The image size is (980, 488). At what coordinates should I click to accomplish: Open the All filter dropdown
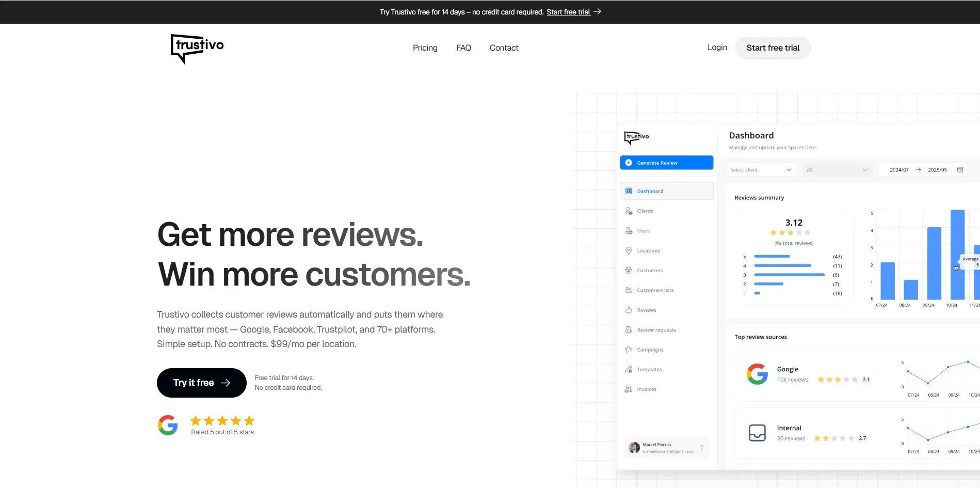[x=837, y=170]
